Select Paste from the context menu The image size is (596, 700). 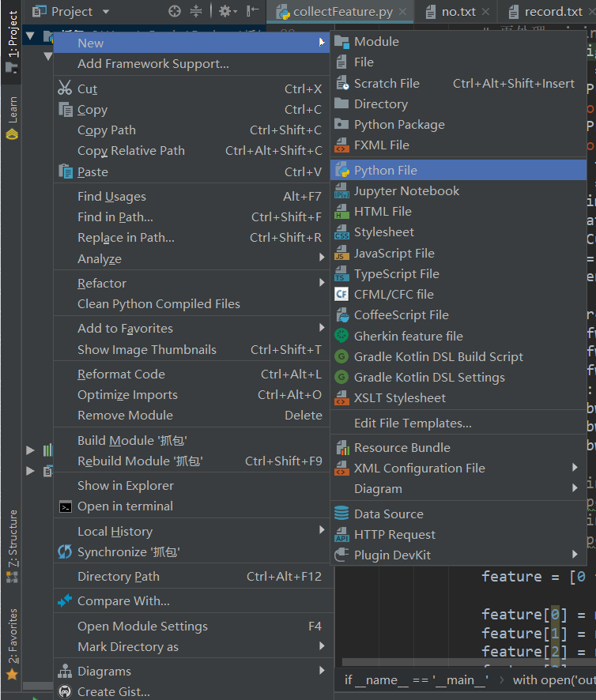click(93, 171)
